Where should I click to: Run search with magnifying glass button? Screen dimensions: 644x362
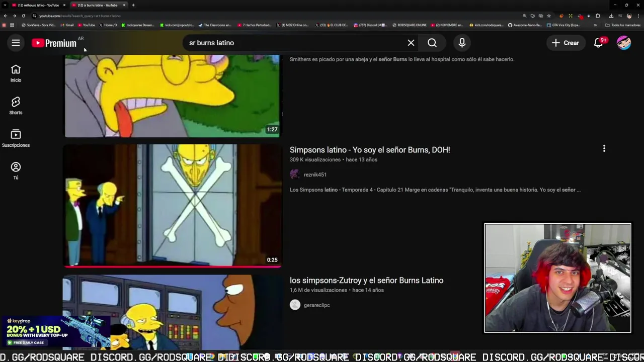coord(432,43)
